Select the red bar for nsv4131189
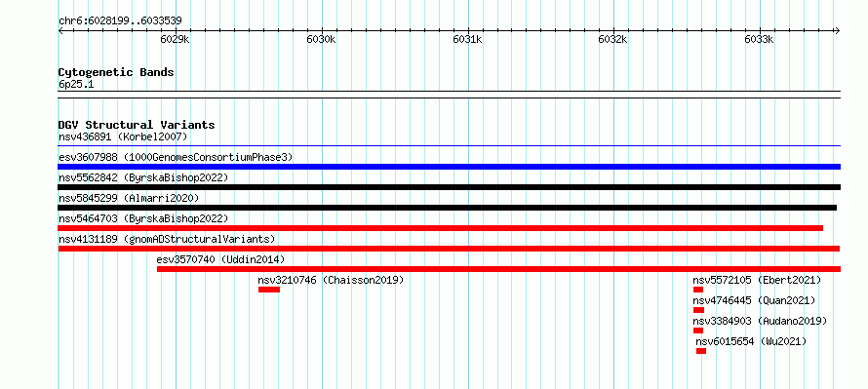The image size is (868, 389). coord(449,249)
